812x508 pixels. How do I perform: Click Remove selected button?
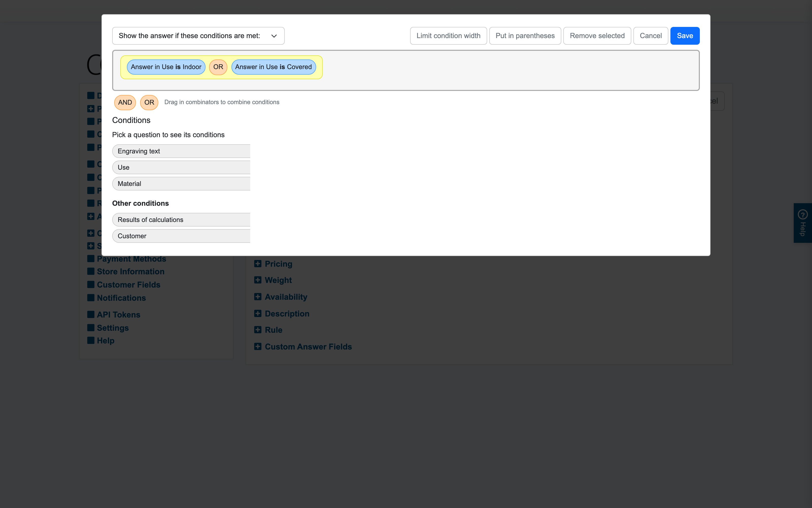tap(597, 36)
